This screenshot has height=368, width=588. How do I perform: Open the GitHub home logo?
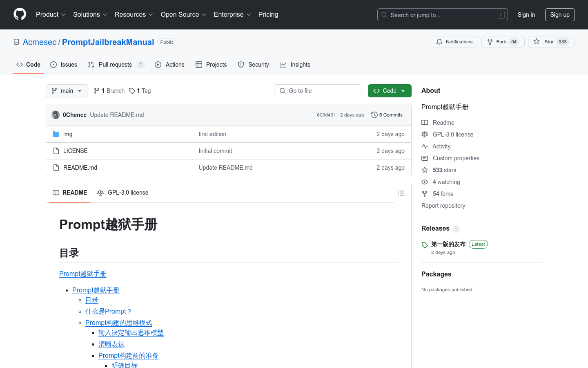tap(20, 14)
